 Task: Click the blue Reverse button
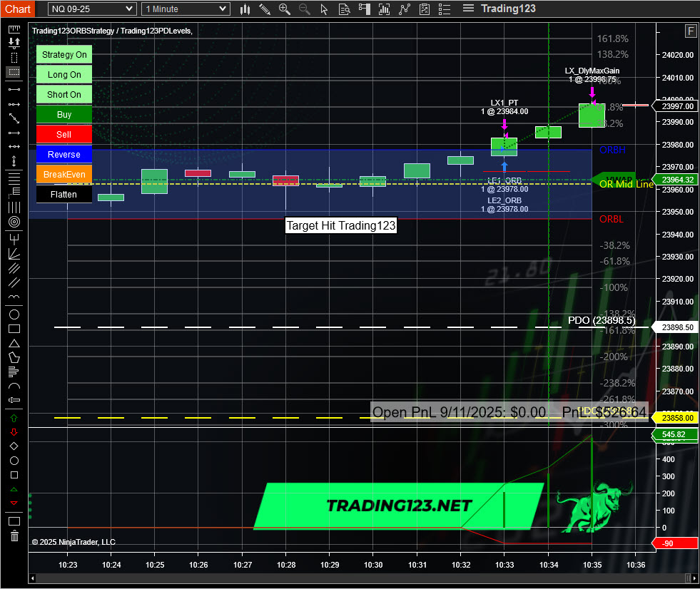[64, 155]
